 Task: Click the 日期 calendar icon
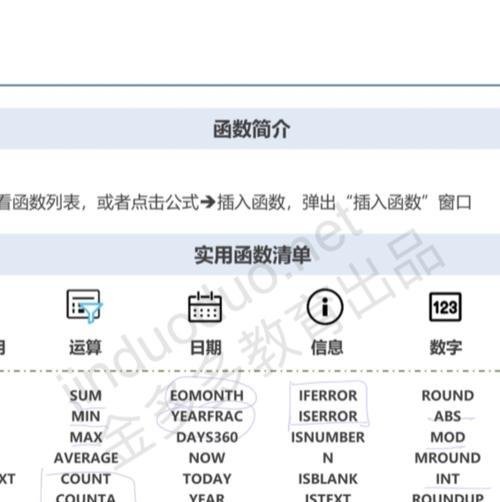point(205,307)
